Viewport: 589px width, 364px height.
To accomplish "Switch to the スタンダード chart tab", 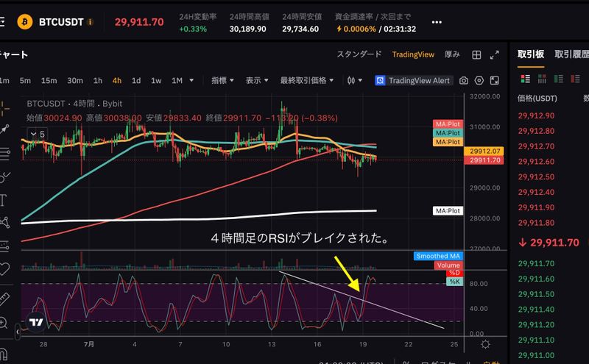I will click(359, 54).
